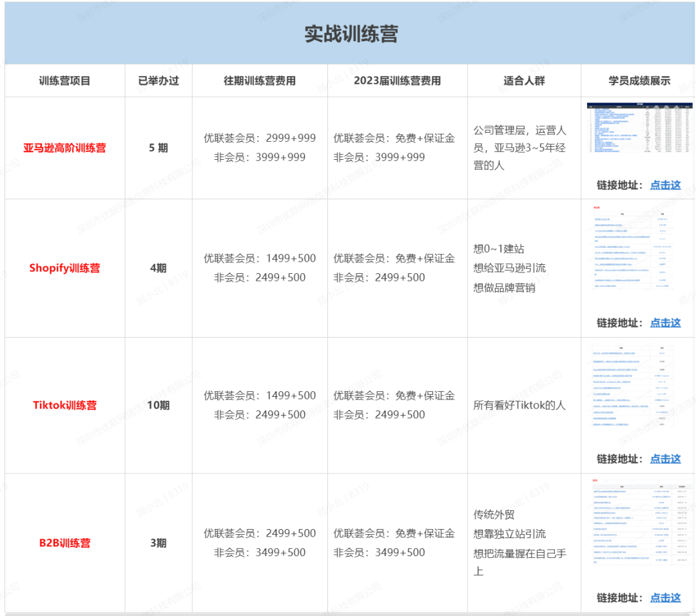
Task: Click the 4期 cell
Action: pyautogui.click(x=159, y=268)
